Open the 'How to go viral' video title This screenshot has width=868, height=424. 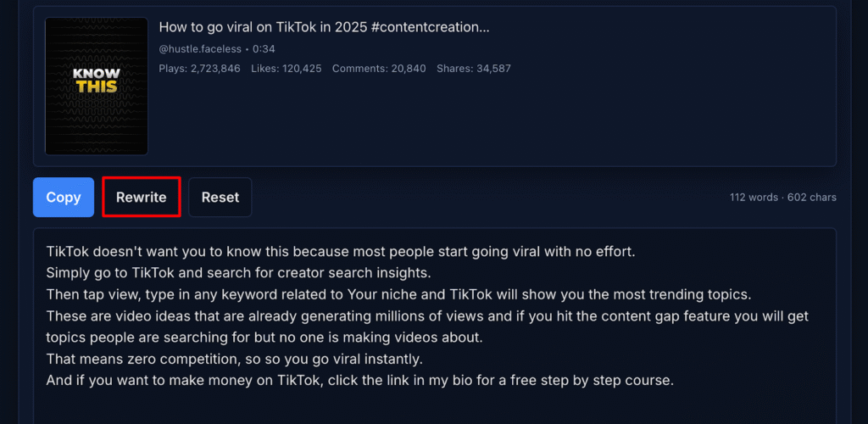pos(324,27)
